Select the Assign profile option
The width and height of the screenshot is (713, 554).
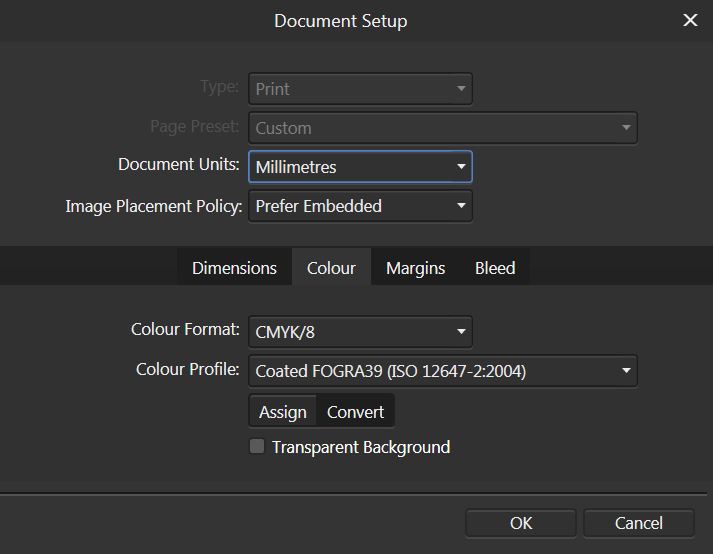pyautogui.click(x=282, y=412)
